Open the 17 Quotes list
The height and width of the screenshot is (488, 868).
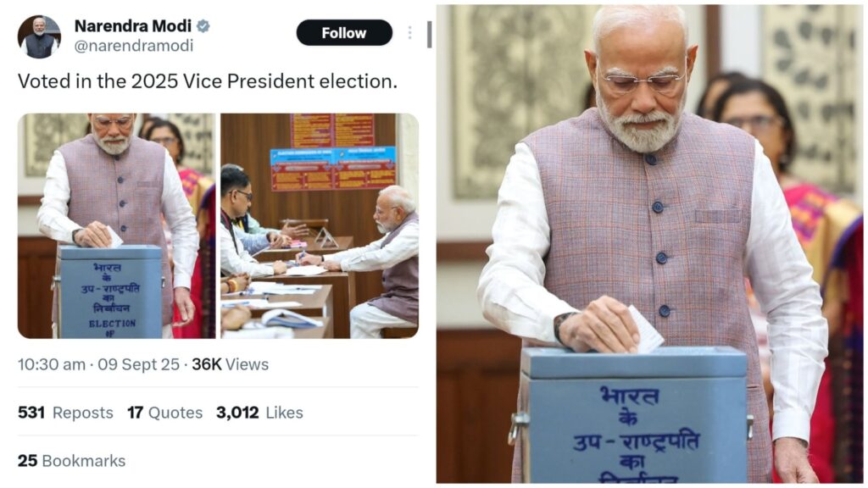(x=164, y=413)
